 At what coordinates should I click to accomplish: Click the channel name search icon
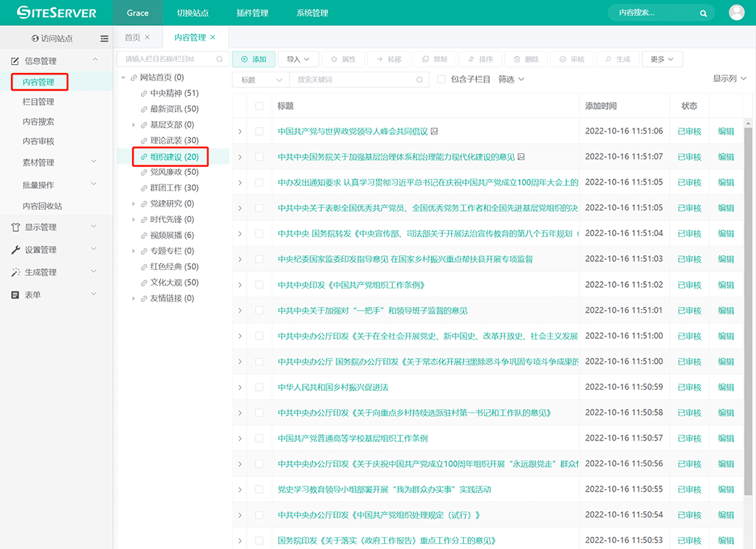(219, 59)
